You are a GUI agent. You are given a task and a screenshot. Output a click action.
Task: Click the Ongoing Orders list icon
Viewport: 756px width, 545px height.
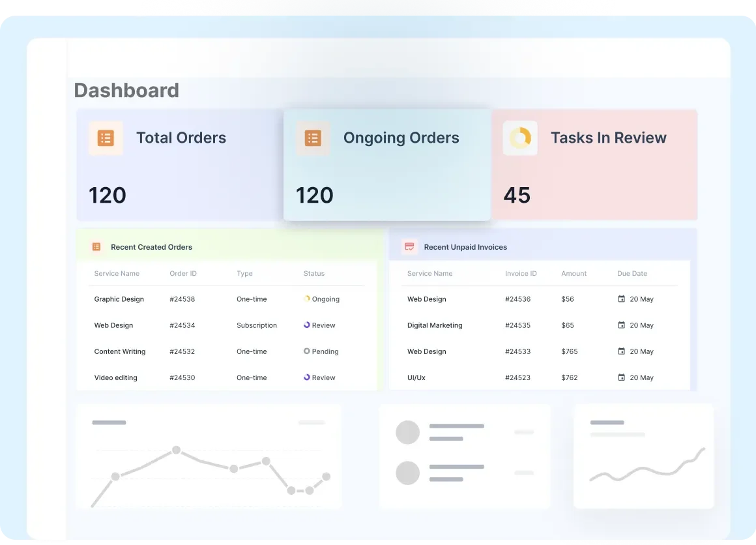pyautogui.click(x=313, y=138)
